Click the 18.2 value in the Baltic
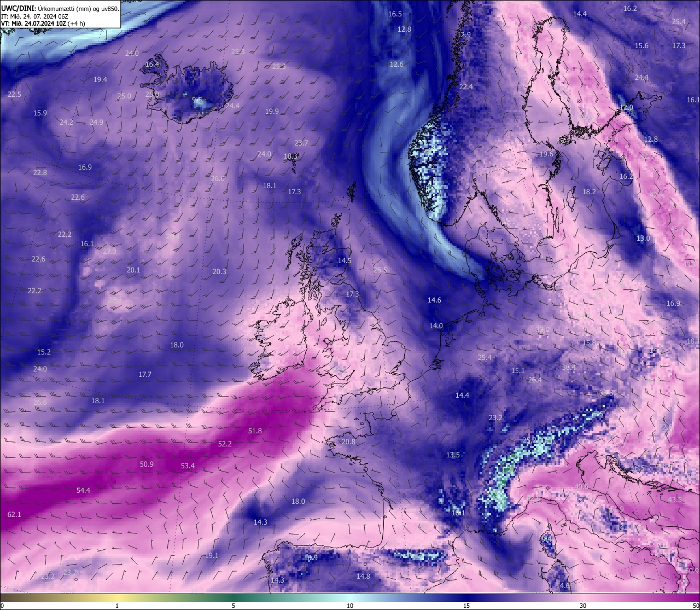The width and height of the screenshot is (700, 610). click(x=589, y=192)
